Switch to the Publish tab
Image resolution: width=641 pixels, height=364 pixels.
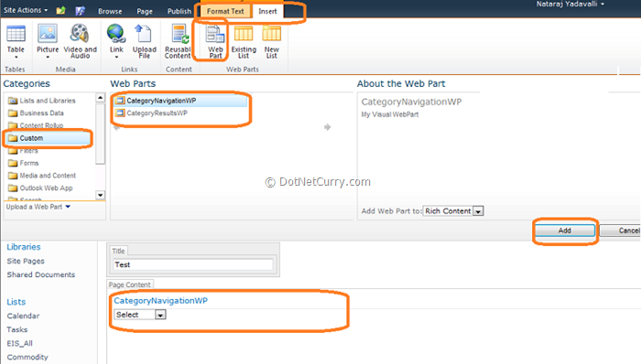click(179, 11)
